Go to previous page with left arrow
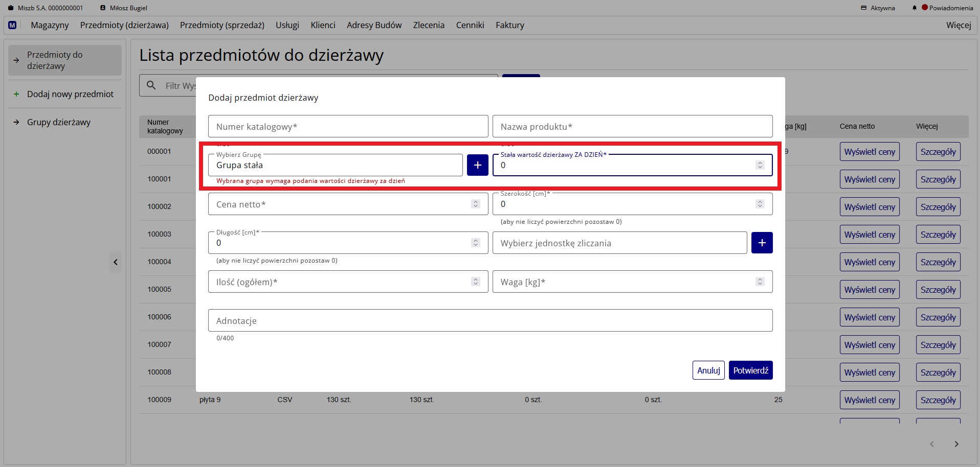Screen dimensions: 980x467 point(931,444)
